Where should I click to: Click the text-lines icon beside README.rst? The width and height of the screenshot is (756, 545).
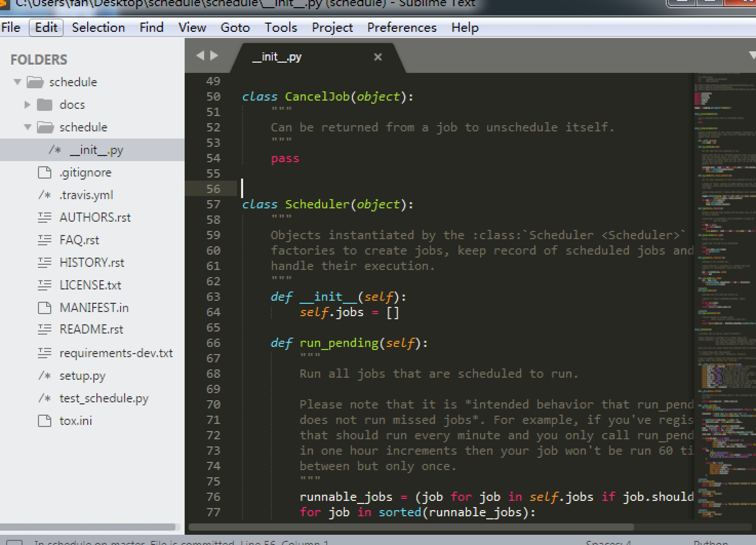point(45,329)
